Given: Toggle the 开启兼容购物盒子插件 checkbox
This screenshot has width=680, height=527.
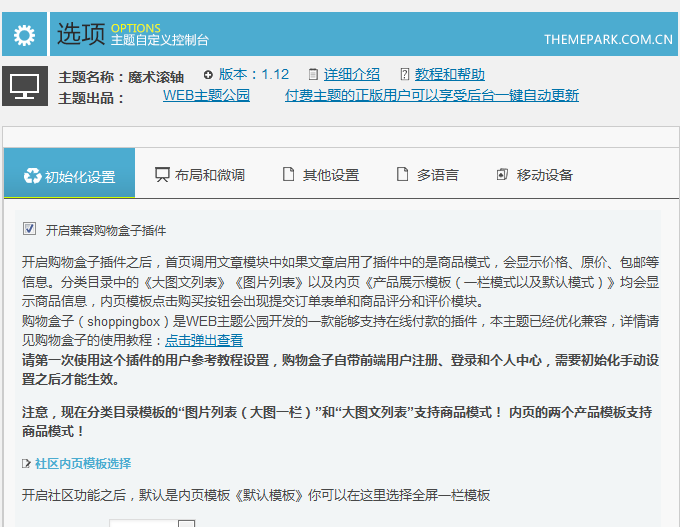Looking at the screenshot, I should tap(30, 229).
